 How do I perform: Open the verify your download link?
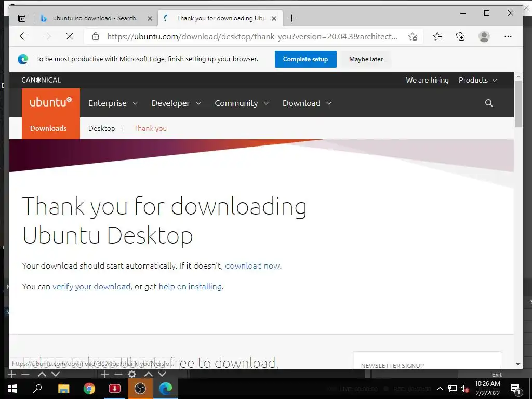[x=91, y=286]
